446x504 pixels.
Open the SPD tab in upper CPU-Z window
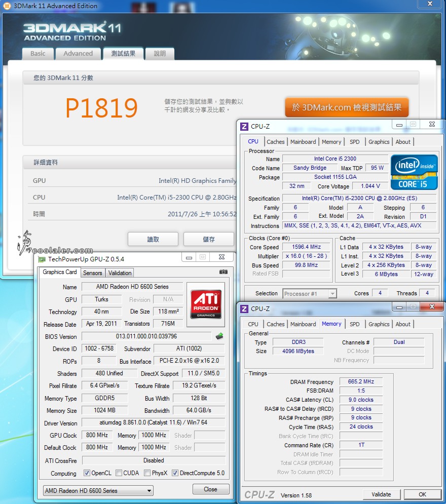355,142
